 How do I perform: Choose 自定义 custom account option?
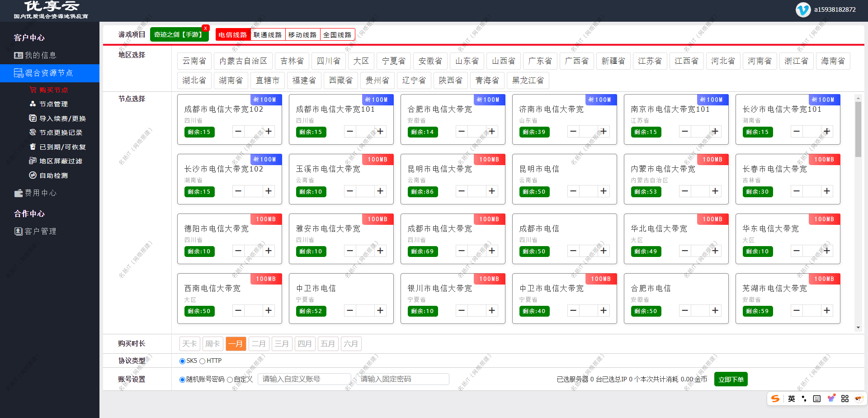(231, 379)
